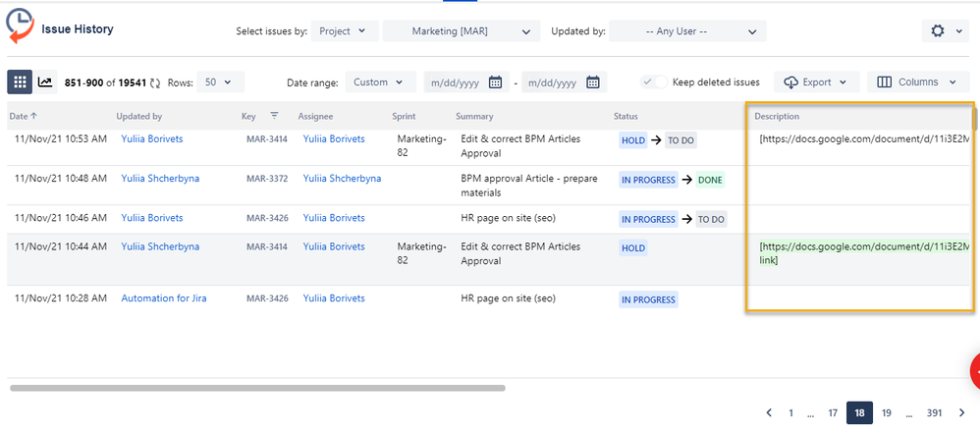Click the Issue History clock logo
Viewport: 980px width, 433px height.
(x=20, y=27)
